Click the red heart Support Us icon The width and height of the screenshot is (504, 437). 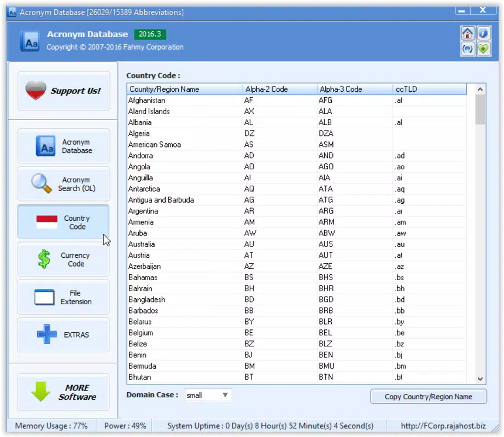pos(36,91)
